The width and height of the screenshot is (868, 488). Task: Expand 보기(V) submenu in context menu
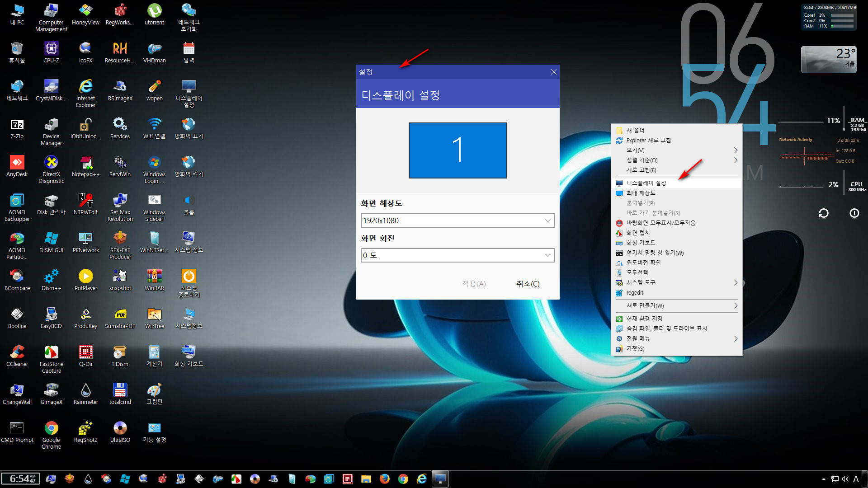[676, 150]
